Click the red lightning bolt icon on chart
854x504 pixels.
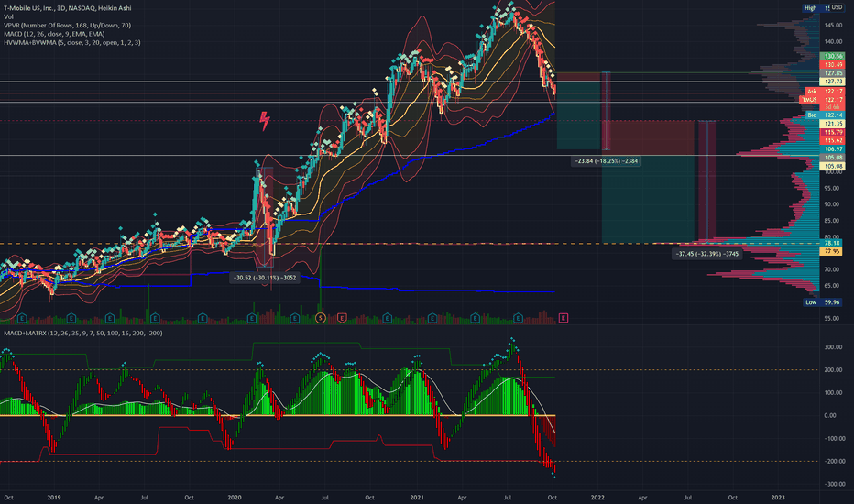pos(265,121)
